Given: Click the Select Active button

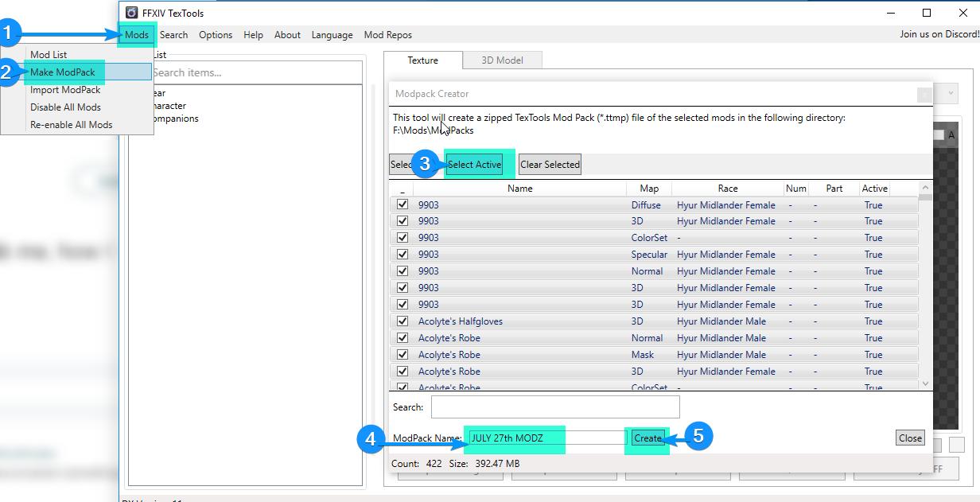Looking at the screenshot, I should click(x=474, y=165).
